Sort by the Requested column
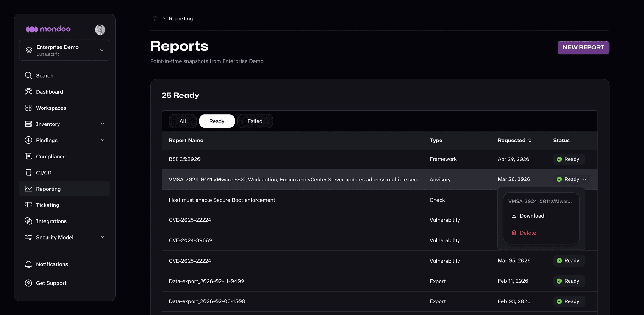 pyautogui.click(x=514, y=141)
